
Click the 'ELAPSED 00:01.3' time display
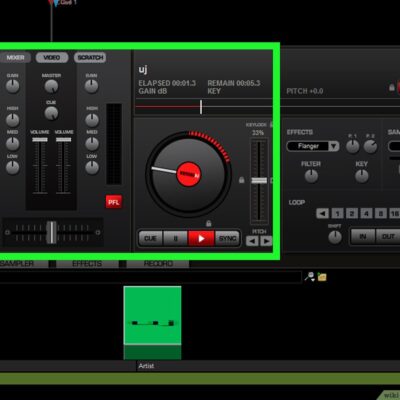pyautogui.click(x=167, y=83)
